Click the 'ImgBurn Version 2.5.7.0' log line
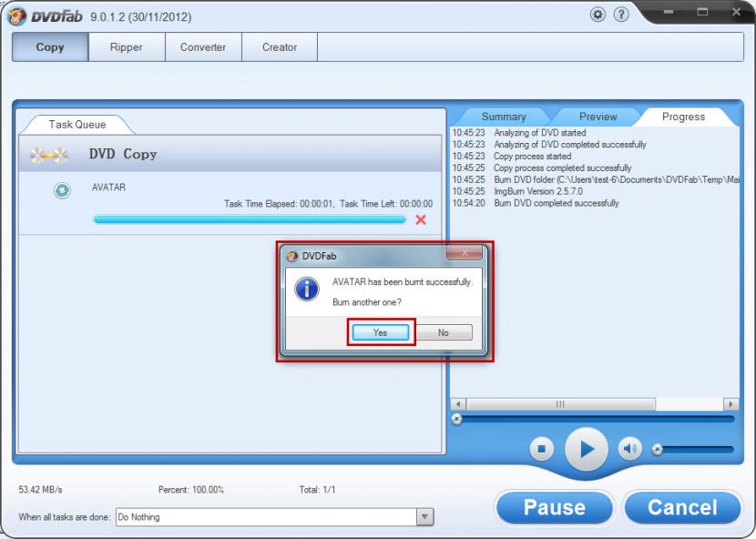This screenshot has width=756, height=539. [x=538, y=191]
